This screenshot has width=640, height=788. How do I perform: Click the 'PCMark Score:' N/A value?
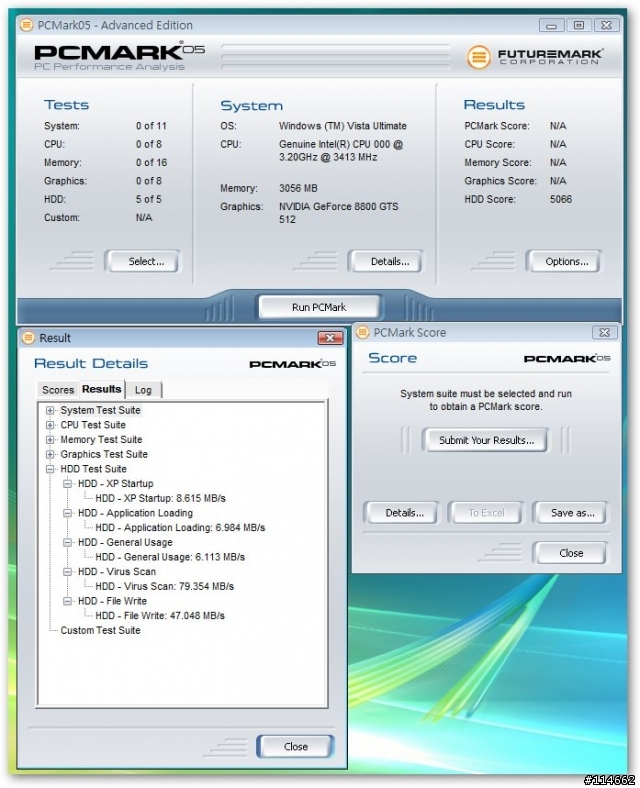click(558, 126)
